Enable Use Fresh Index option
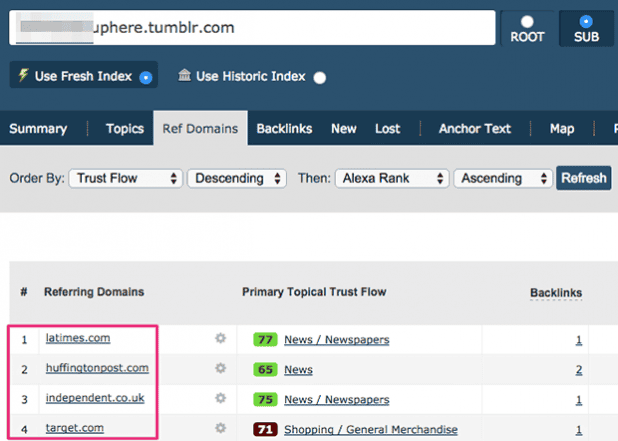This screenshot has height=441, width=618. click(x=84, y=75)
